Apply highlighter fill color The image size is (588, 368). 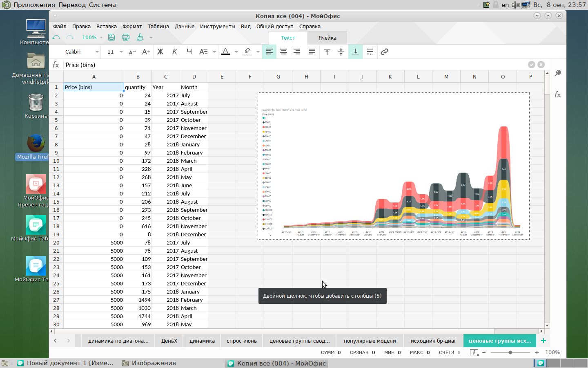[x=247, y=52]
